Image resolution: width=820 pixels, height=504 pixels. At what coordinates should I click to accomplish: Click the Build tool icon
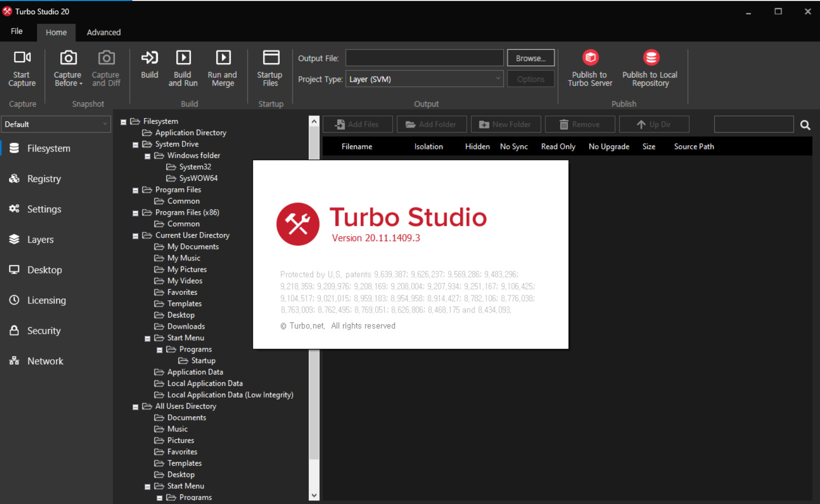pos(150,65)
